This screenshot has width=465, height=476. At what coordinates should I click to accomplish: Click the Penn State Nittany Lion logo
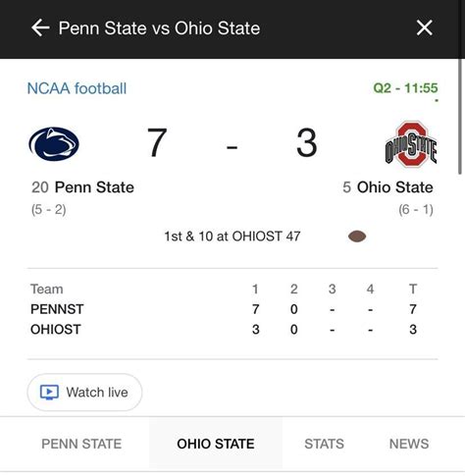pyautogui.click(x=54, y=144)
